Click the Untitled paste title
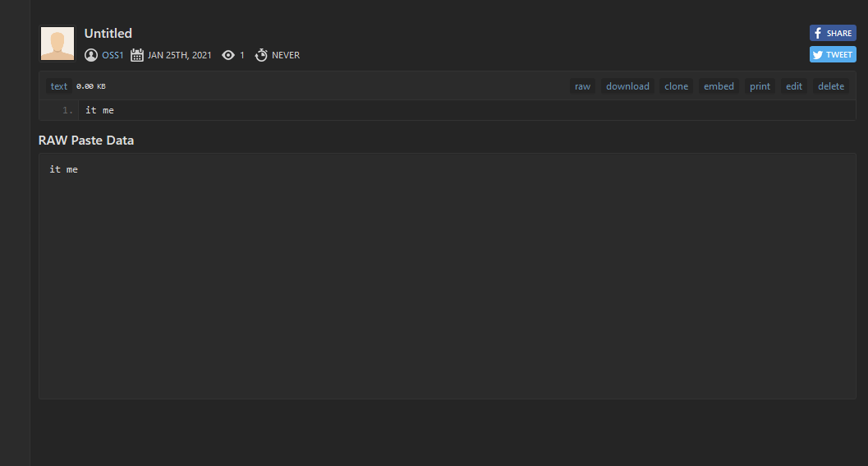 coord(108,33)
